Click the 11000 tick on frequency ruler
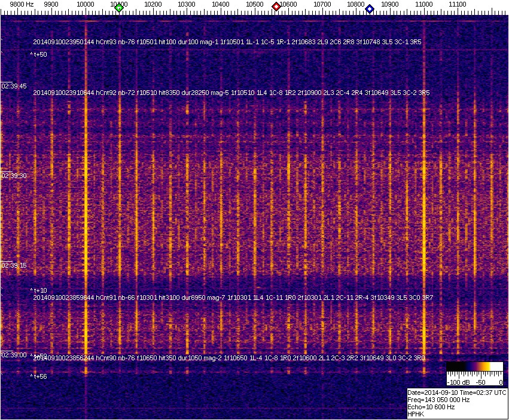Image resolution: width=509 pixels, height=420 pixels. coord(424,5)
